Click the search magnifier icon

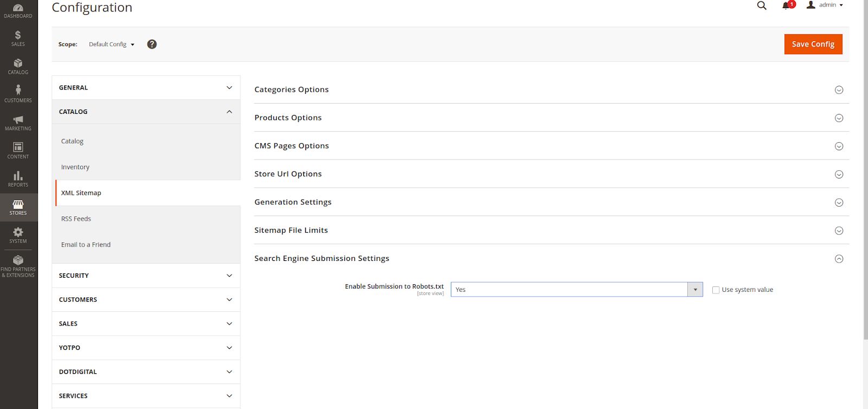pos(762,5)
